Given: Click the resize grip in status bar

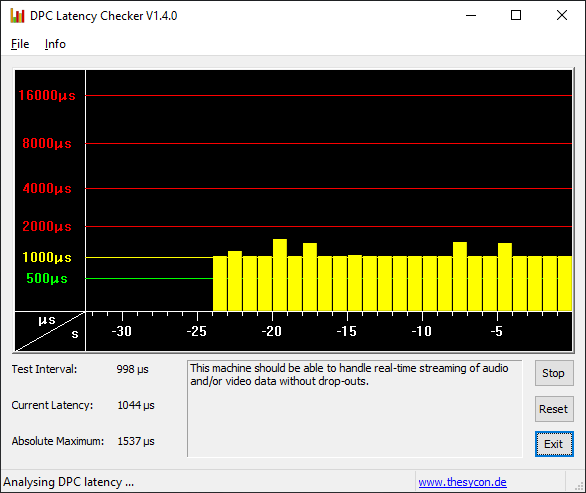Looking at the screenshot, I should (579, 486).
